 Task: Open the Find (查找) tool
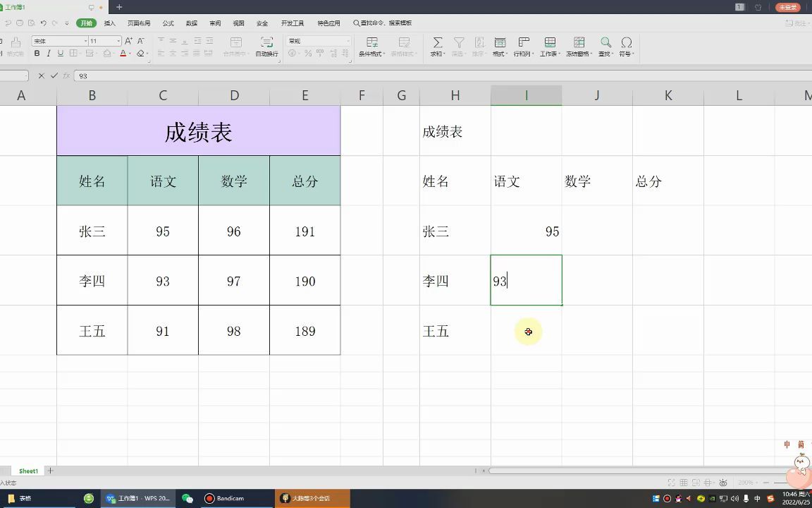point(605,44)
